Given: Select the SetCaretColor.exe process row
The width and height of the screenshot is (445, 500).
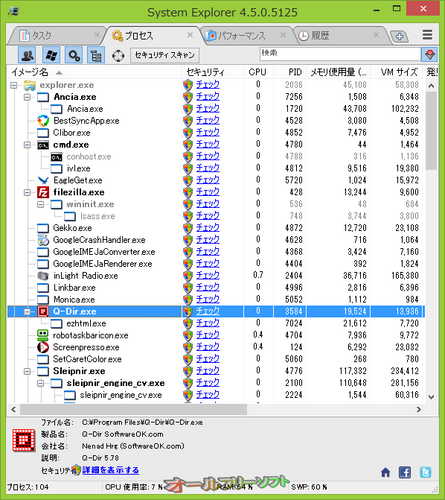Looking at the screenshot, I should point(216,359).
